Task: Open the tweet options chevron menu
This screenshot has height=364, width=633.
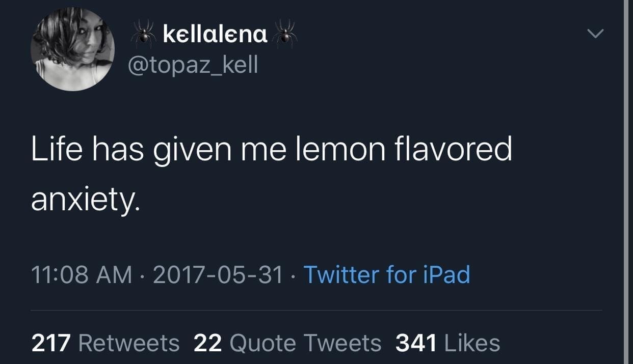Action: pyautogui.click(x=595, y=34)
